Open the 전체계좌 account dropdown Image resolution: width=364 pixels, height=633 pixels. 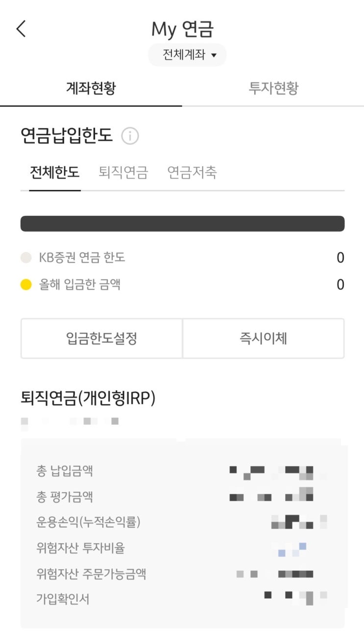tap(188, 55)
